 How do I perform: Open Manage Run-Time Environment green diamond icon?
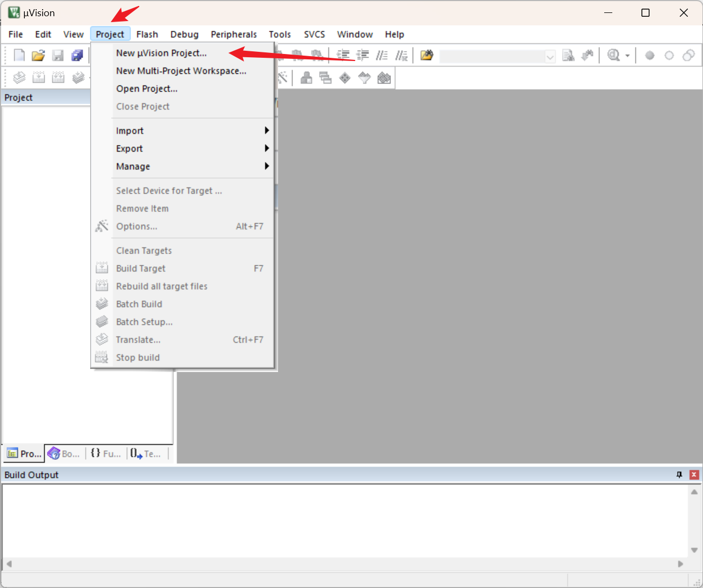(345, 78)
